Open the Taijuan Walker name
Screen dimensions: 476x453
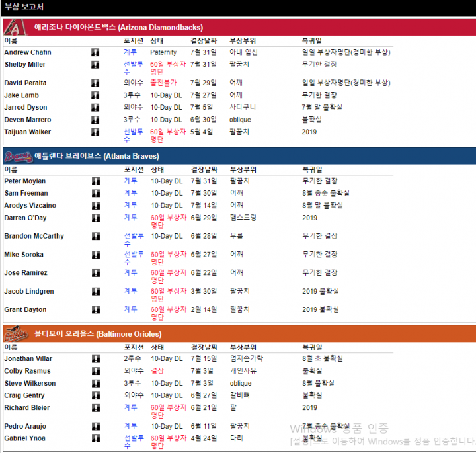click(x=27, y=132)
